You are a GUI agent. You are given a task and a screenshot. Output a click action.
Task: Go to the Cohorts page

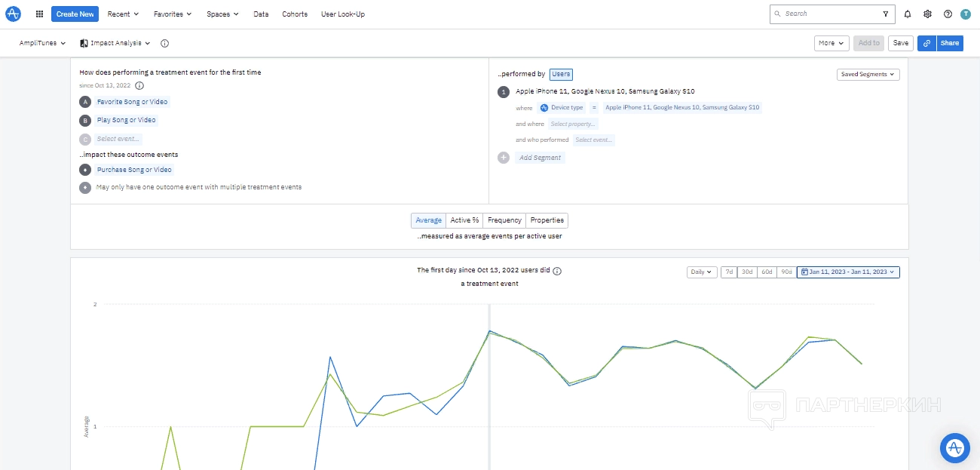pyautogui.click(x=295, y=14)
